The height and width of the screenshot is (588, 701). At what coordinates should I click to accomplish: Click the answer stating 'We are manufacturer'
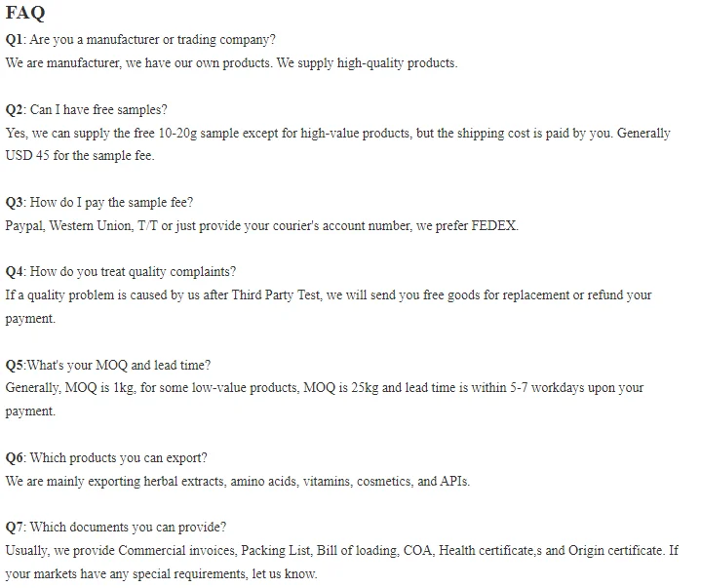[232, 63]
